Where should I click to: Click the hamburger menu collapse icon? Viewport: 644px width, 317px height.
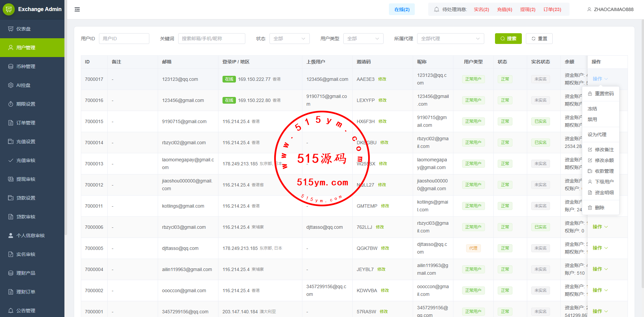coord(77,9)
